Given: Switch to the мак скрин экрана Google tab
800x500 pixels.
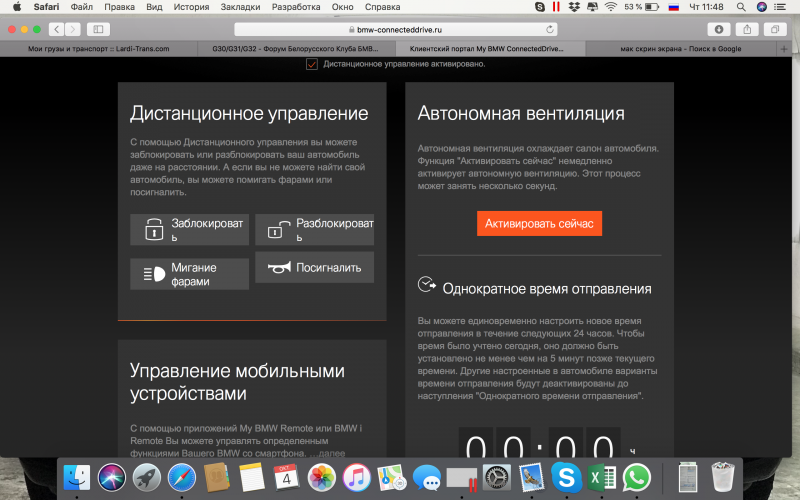Looking at the screenshot, I should tap(681, 49).
